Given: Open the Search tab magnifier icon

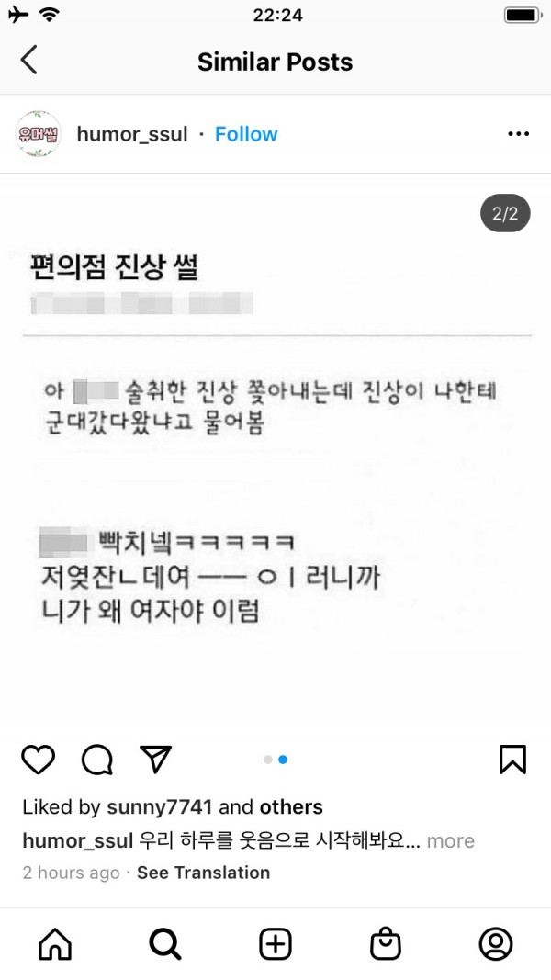Looking at the screenshot, I should point(165,944).
